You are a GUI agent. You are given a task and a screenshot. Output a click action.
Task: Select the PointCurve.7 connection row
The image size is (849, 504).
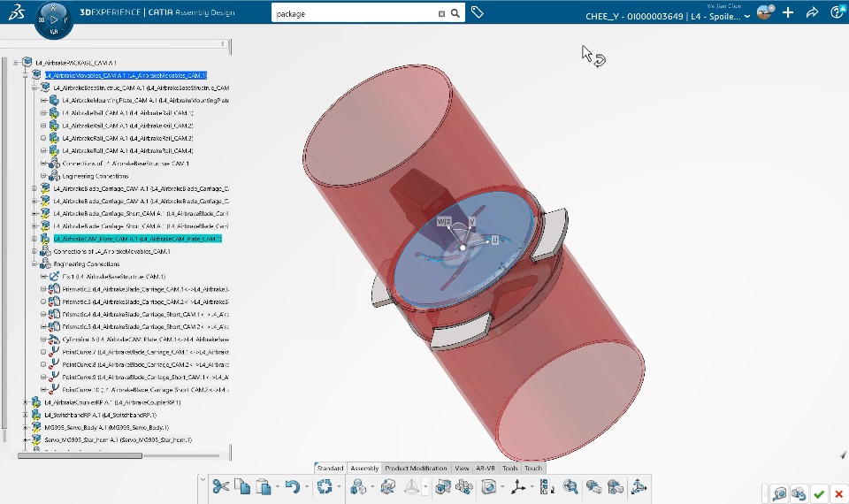pyautogui.click(x=145, y=352)
